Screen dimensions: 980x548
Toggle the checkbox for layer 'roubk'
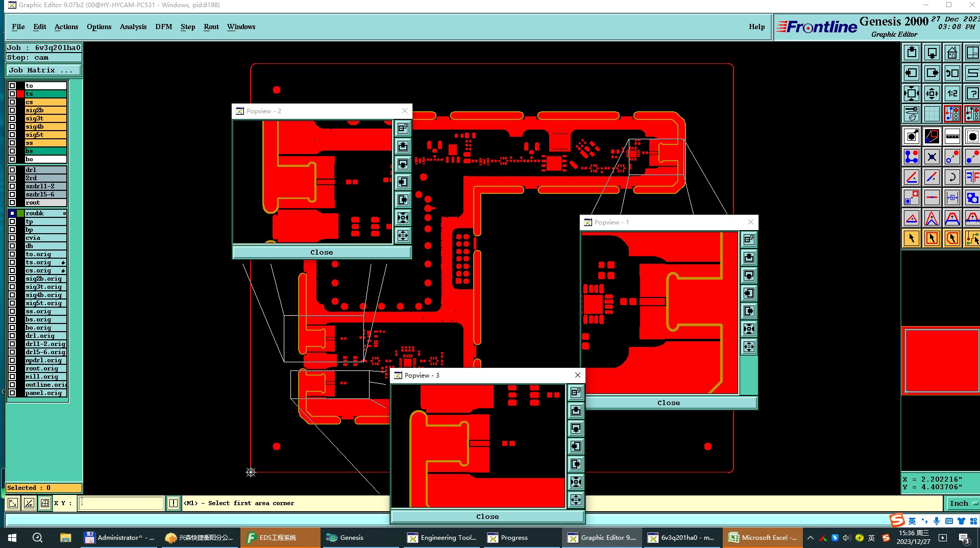(12, 213)
